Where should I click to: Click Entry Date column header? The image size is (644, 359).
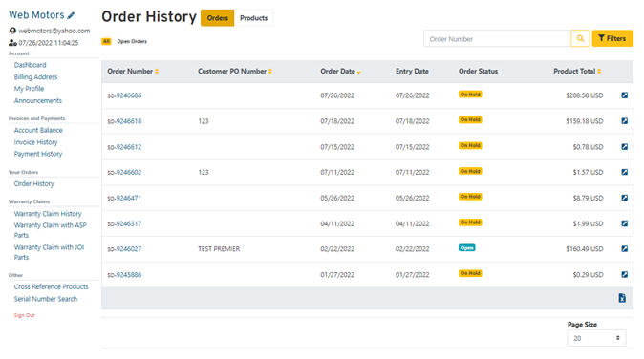(x=412, y=72)
